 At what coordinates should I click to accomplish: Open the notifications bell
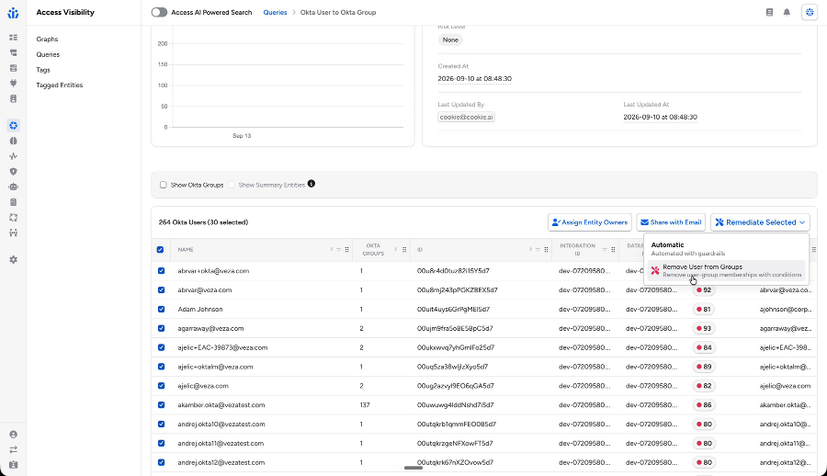pos(786,12)
